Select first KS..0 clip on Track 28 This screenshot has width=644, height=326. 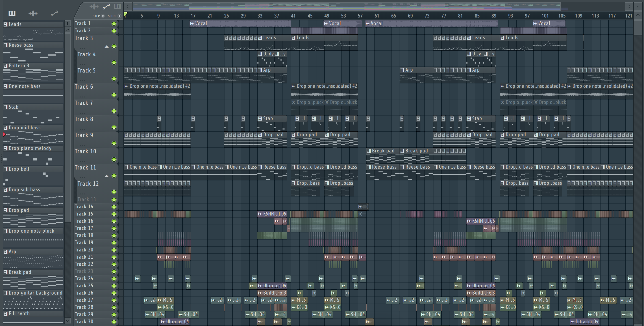point(165,307)
